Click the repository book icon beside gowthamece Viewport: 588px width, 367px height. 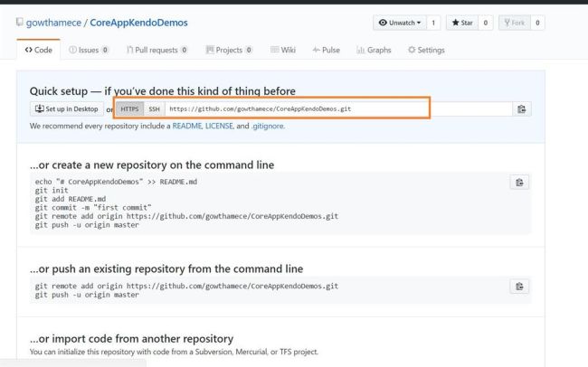(21, 22)
